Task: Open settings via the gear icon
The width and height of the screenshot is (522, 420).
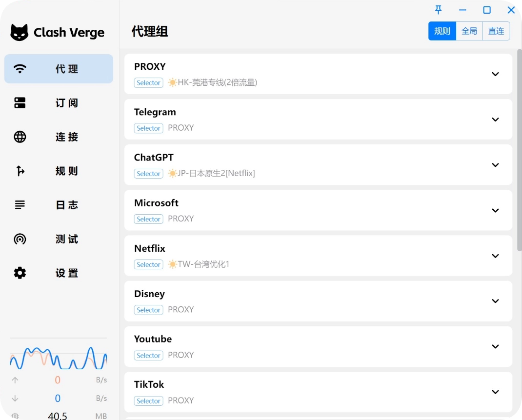Action: [x=20, y=273]
